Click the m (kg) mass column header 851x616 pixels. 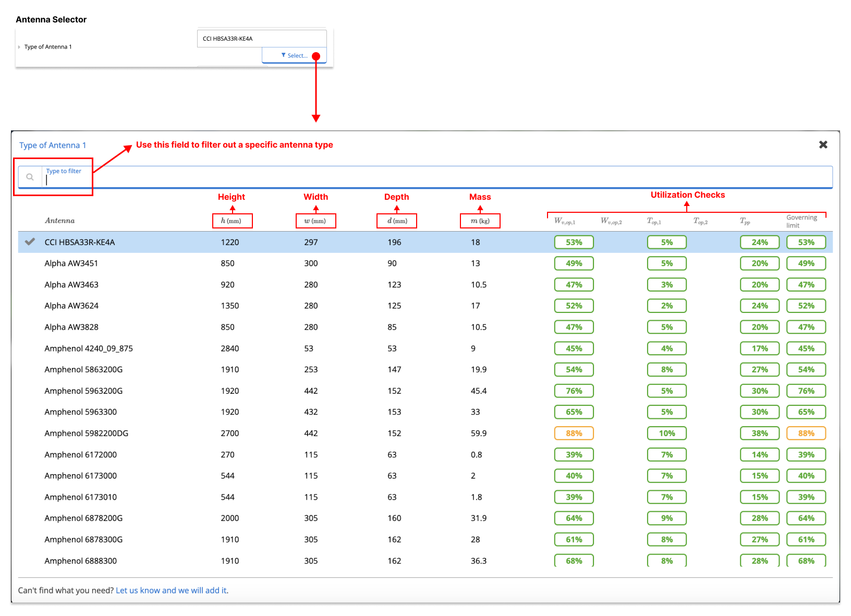(x=480, y=221)
